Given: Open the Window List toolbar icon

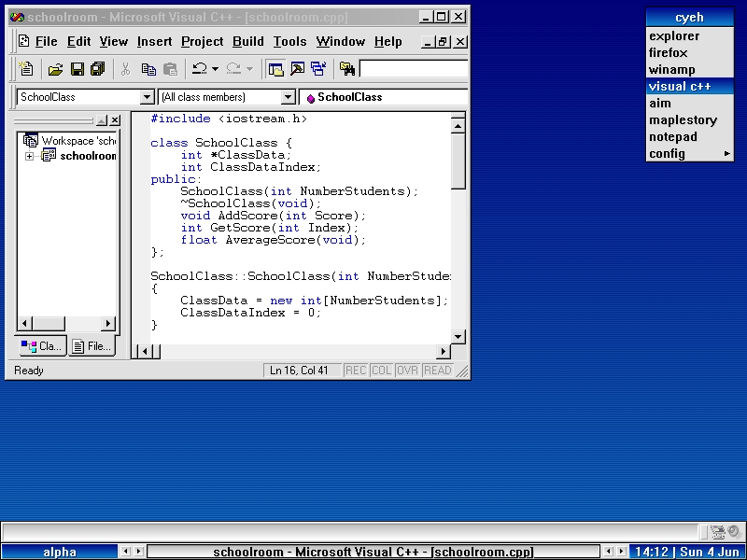Looking at the screenshot, I should pyautogui.click(x=318, y=69).
